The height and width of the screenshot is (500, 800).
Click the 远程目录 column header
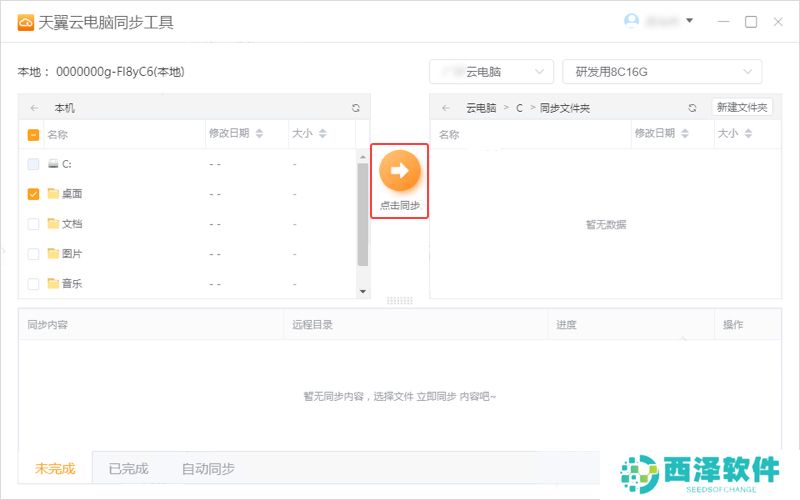click(312, 324)
